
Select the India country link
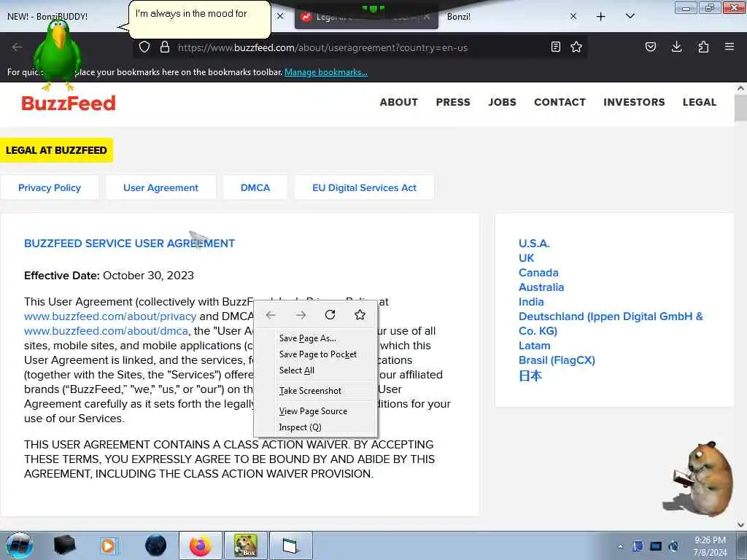click(x=531, y=302)
